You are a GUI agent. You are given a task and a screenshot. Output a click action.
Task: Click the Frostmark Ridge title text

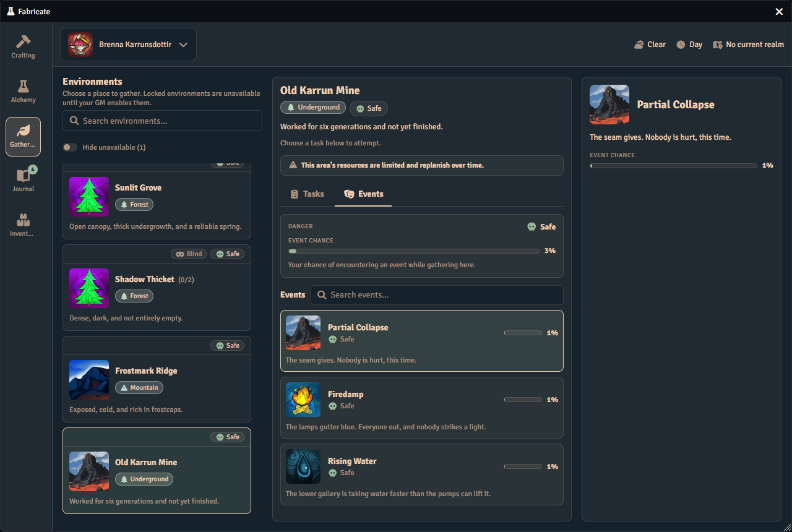[146, 371]
